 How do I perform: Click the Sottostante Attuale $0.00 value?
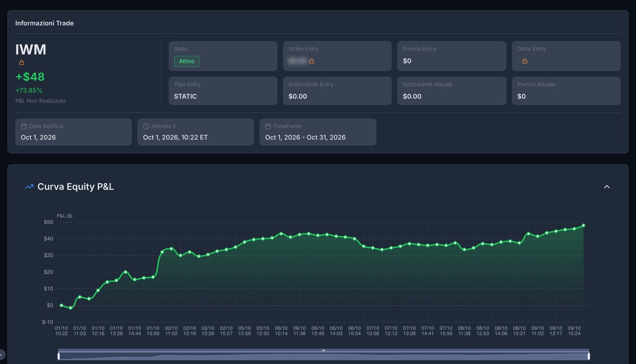pyautogui.click(x=412, y=96)
